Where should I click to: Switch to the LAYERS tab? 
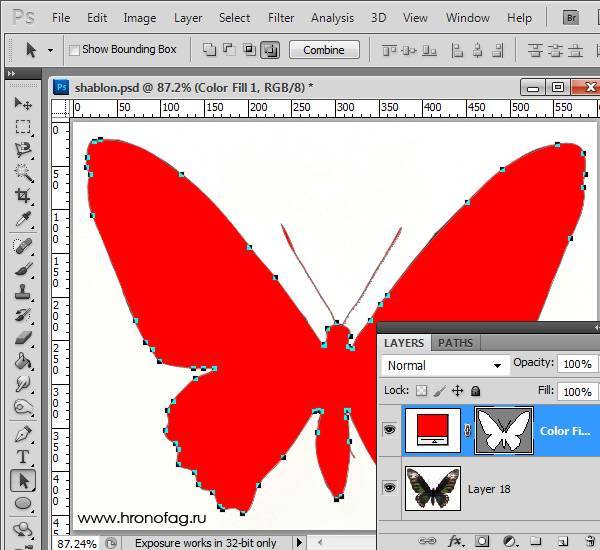tap(404, 343)
